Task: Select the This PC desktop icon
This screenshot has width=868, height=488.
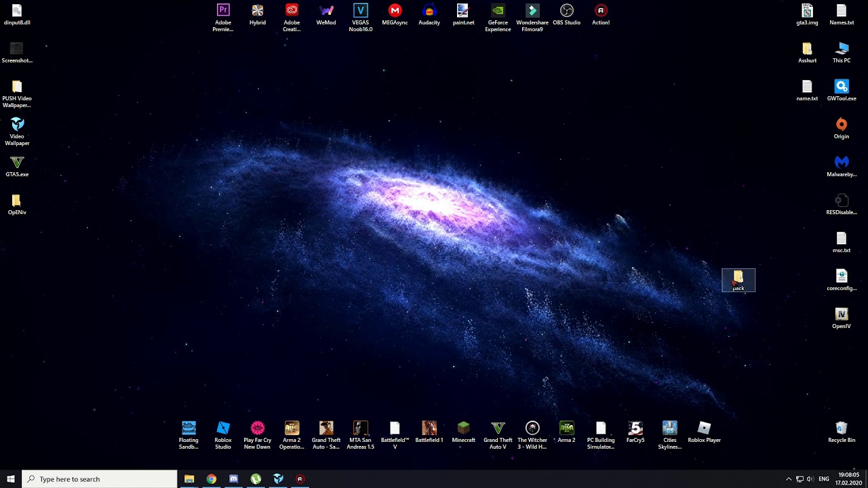Action: point(842,53)
